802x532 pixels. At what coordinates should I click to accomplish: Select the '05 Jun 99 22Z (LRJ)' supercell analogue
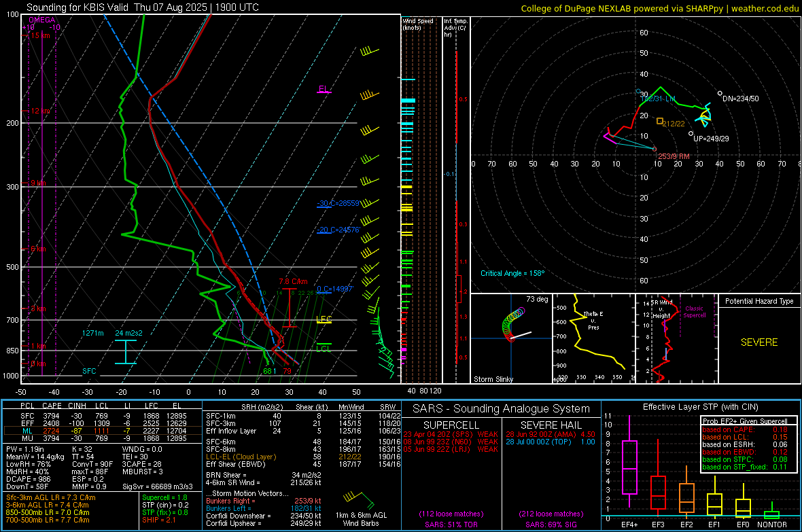(451, 449)
